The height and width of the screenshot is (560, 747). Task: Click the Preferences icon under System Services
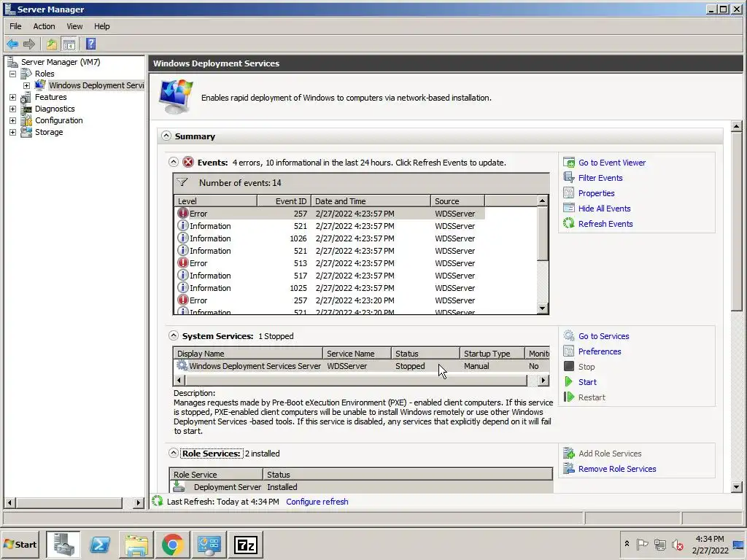tap(569, 351)
